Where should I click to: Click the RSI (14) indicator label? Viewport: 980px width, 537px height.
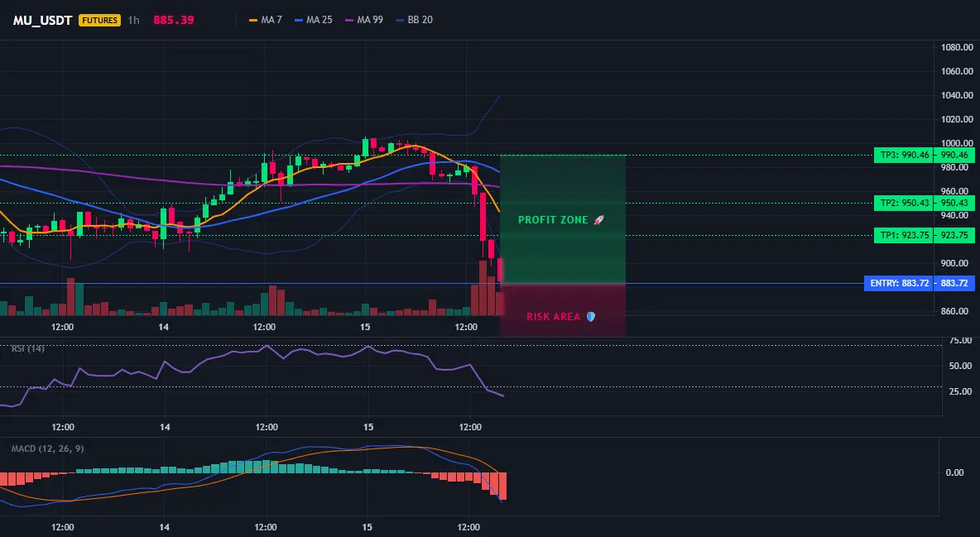[x=28, y=348]
